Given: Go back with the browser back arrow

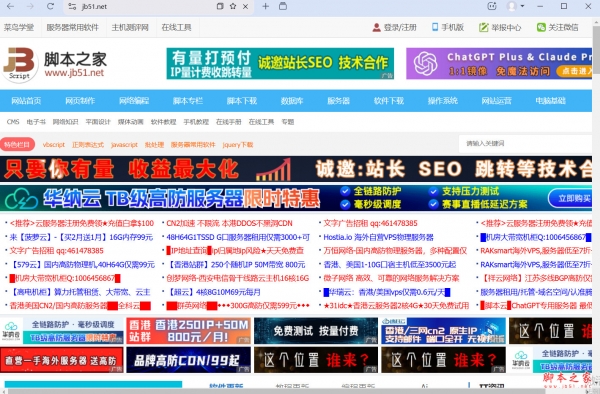Looking at the screenshot, I should (10, 7).
